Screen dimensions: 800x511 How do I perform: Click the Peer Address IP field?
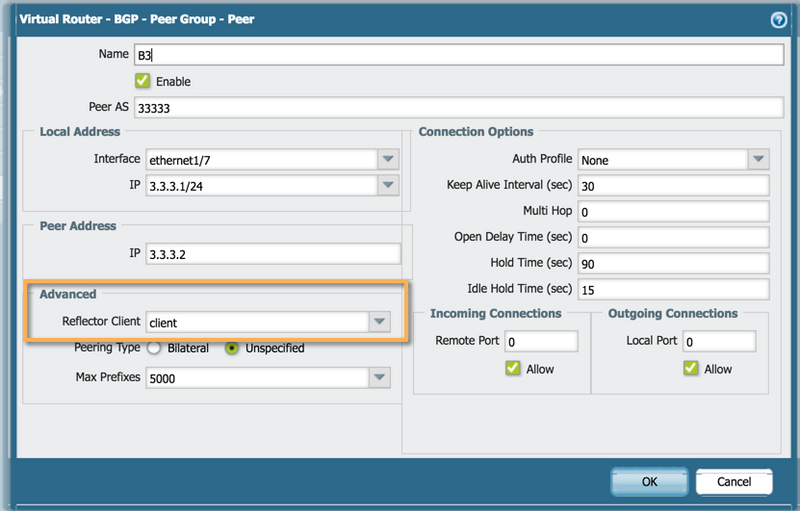point(272,254)
